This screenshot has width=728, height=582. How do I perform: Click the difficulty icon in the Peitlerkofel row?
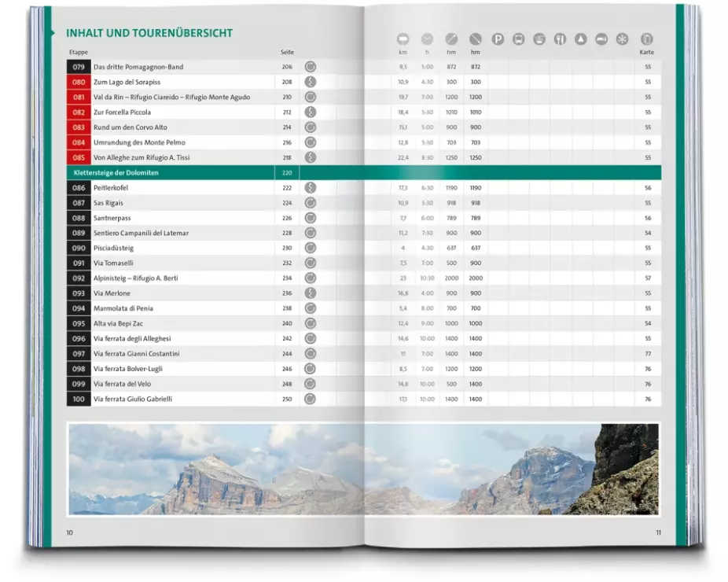point(311,188)
